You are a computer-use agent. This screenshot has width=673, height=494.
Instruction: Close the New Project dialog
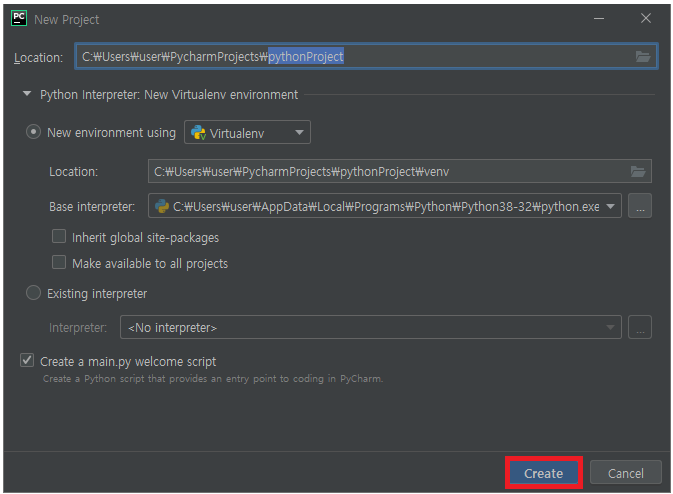646,18
